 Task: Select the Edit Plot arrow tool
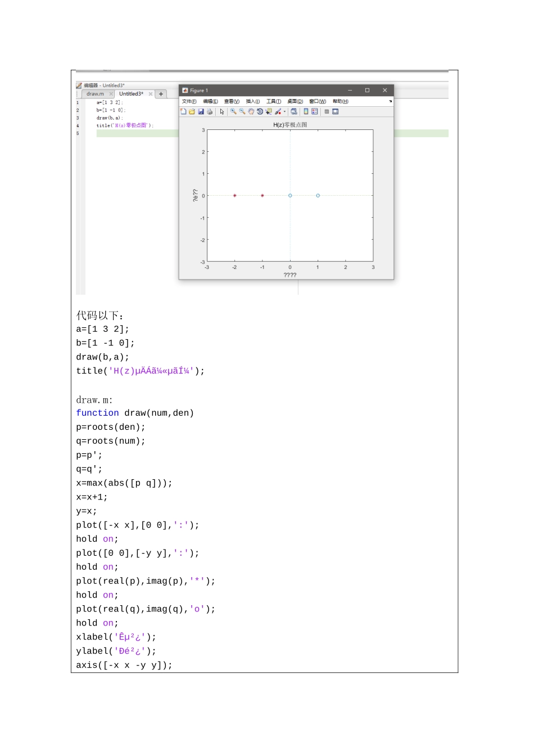(x=222, y=111)
